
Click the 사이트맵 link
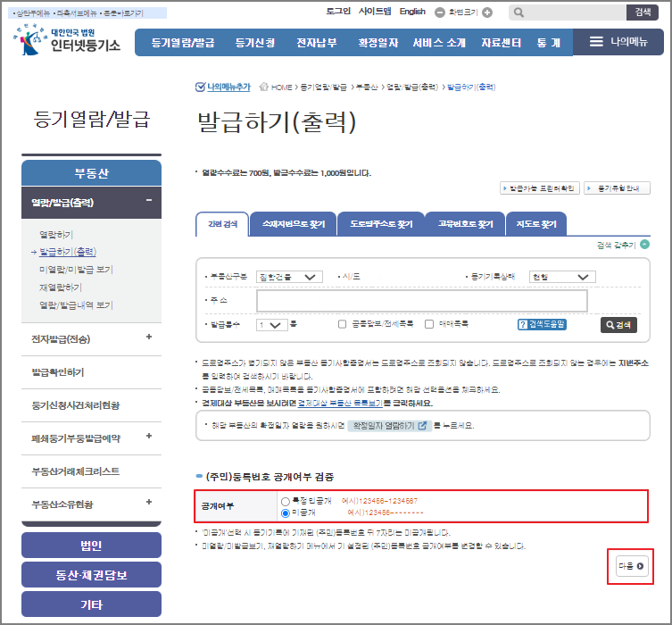[375, 12]
